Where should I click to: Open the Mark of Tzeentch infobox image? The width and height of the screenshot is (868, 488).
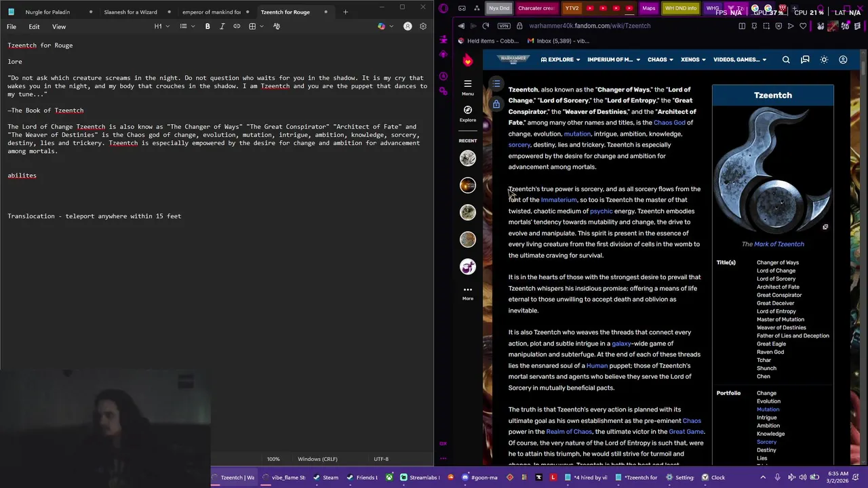click(773, 171)
